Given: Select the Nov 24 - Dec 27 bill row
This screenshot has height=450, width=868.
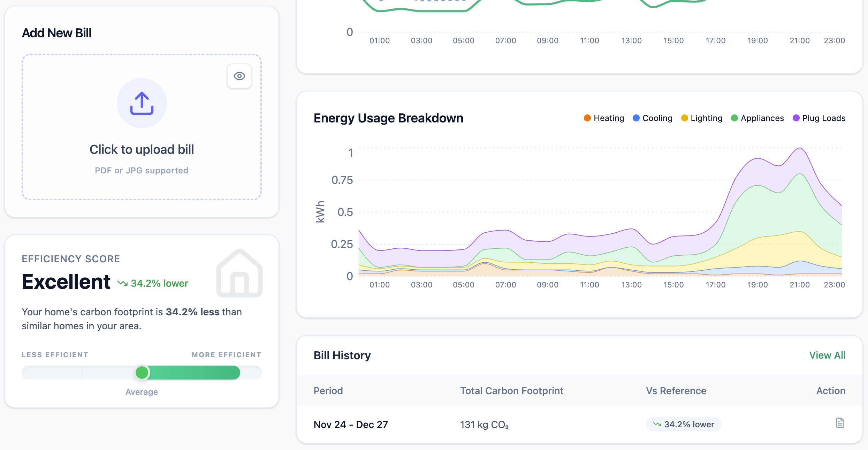Looking at the screenshot, I should pos(351,425).
